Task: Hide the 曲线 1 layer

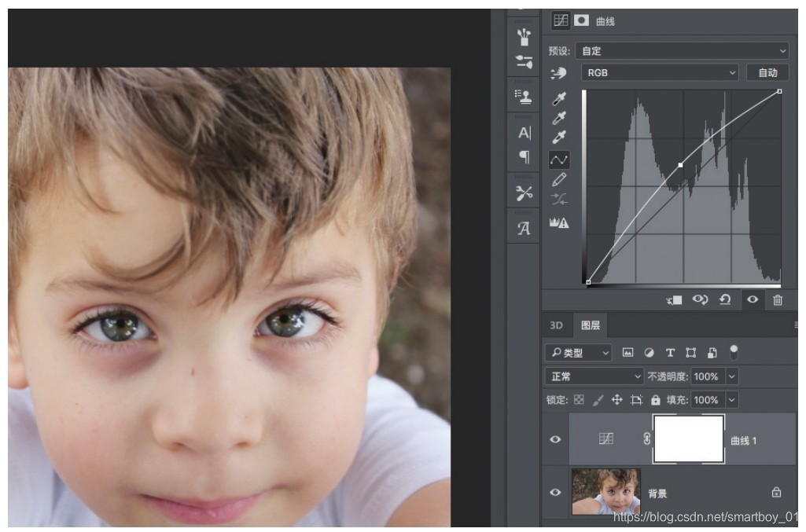Action: [x=555, y=439]
